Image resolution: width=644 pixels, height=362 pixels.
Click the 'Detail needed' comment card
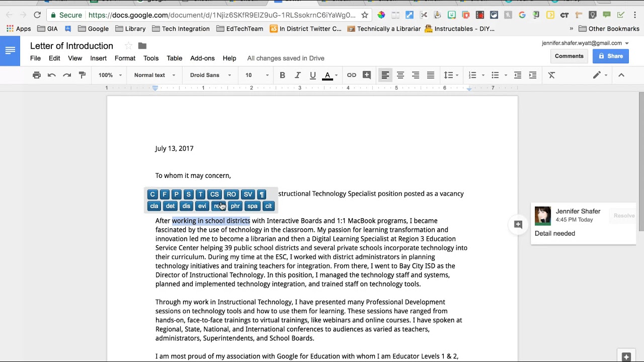[x=584, y=224]
